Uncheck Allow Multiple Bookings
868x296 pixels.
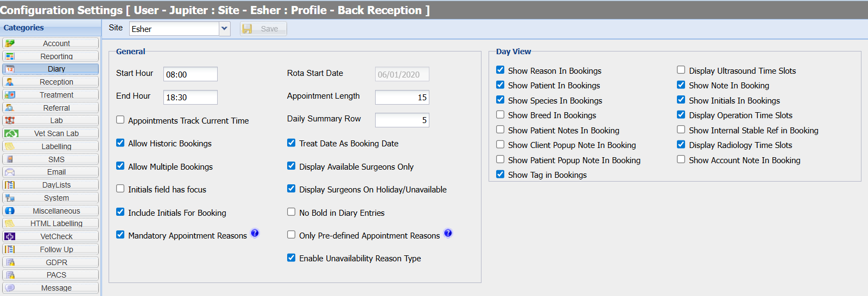[x=121, y=166]
